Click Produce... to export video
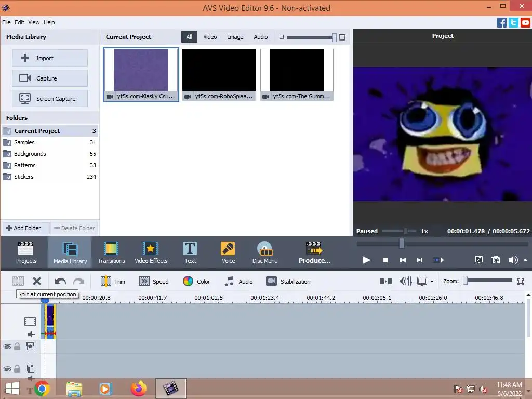Viewport: 532px width, 399px height. pos(314,252)
